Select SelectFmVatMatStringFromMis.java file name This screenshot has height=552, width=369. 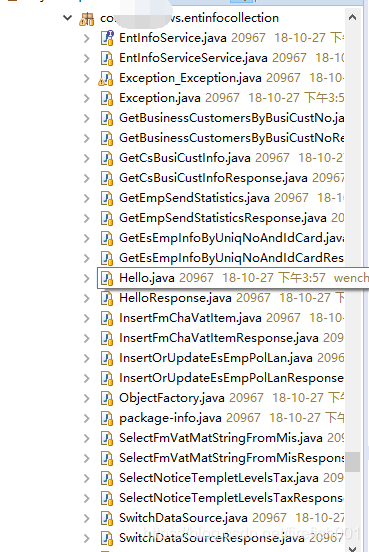pyautogui.click(x=220, y=439)
